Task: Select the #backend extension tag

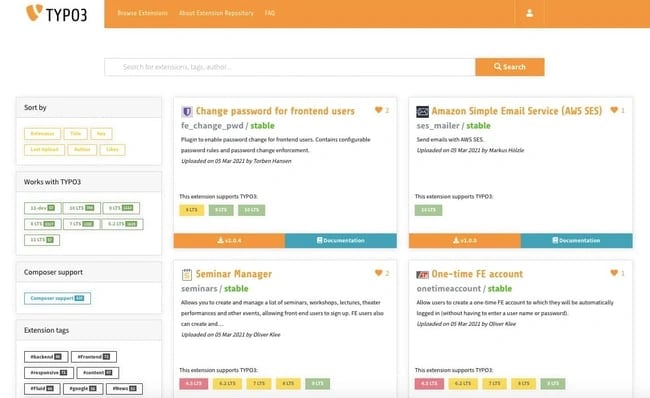Action: (x=46, y=357)
